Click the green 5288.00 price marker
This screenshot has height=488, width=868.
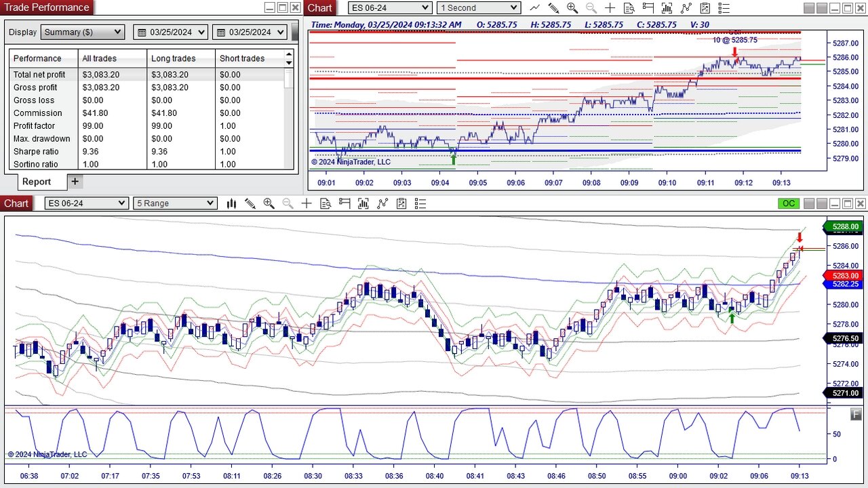click(x=843, y=227)
